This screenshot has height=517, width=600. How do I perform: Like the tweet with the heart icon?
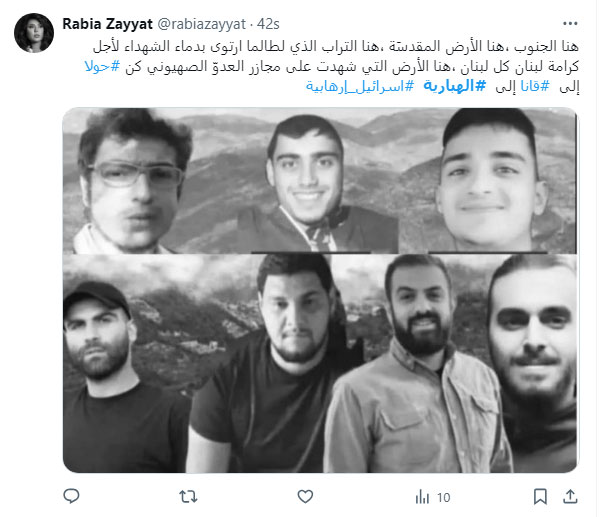pos(305,497)
